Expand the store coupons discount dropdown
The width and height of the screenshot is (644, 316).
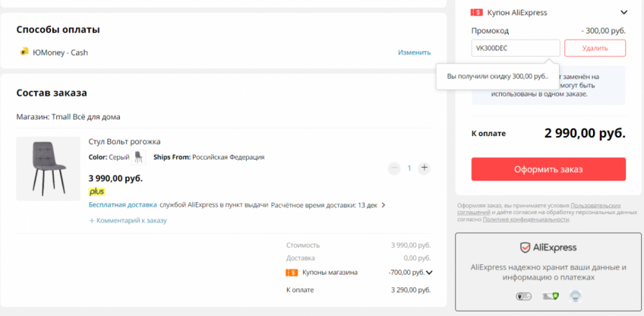pos(429,272)
